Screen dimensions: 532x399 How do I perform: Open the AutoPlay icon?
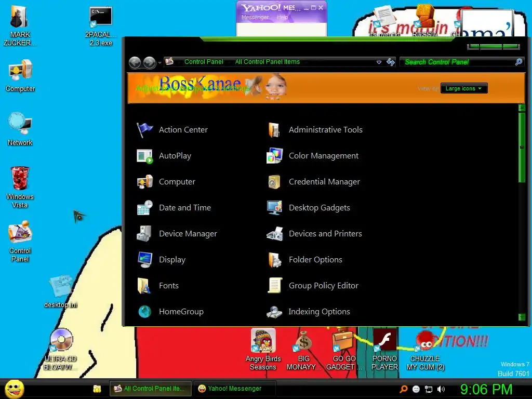[145, 156]
